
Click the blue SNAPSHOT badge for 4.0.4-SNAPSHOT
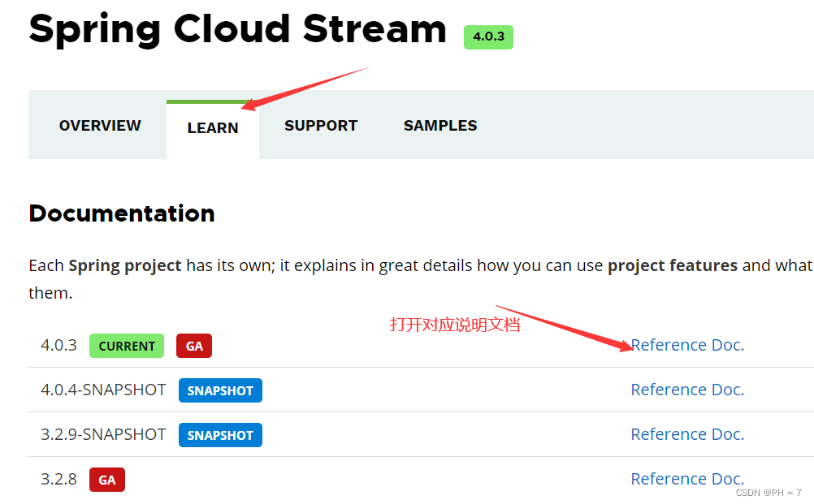tap(220, 390)
